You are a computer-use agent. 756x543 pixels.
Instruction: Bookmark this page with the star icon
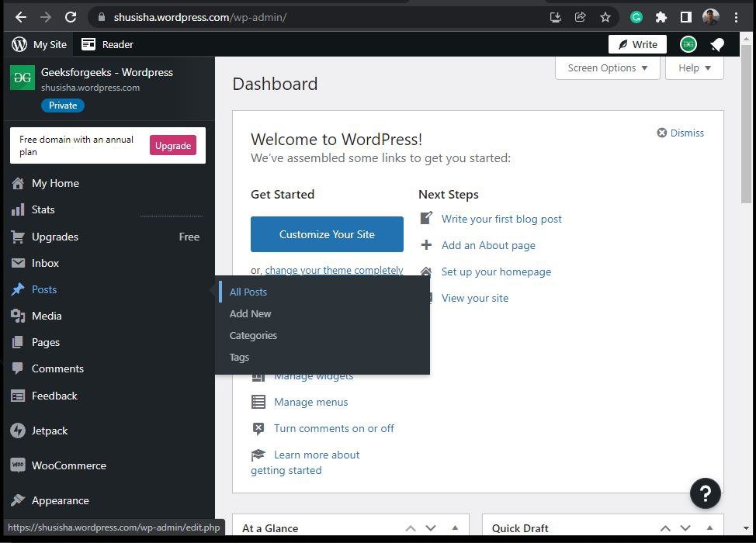pos(605,17)
